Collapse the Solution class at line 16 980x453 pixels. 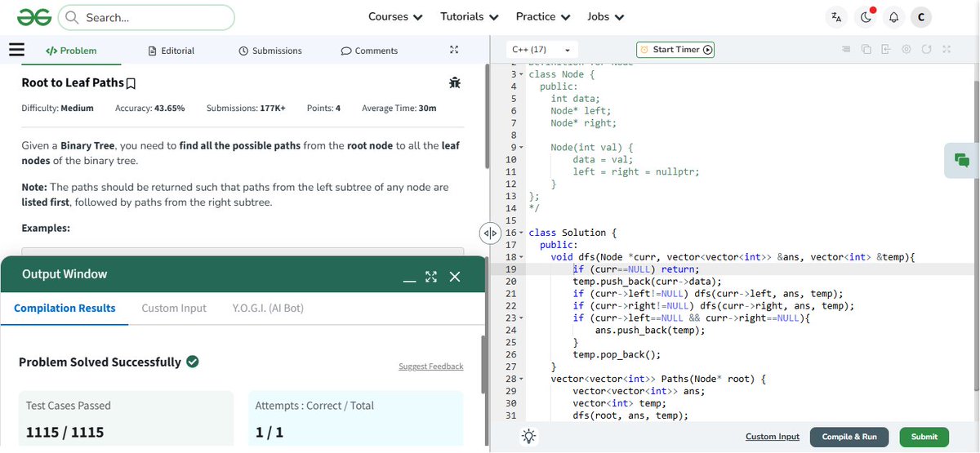point(521,233)
